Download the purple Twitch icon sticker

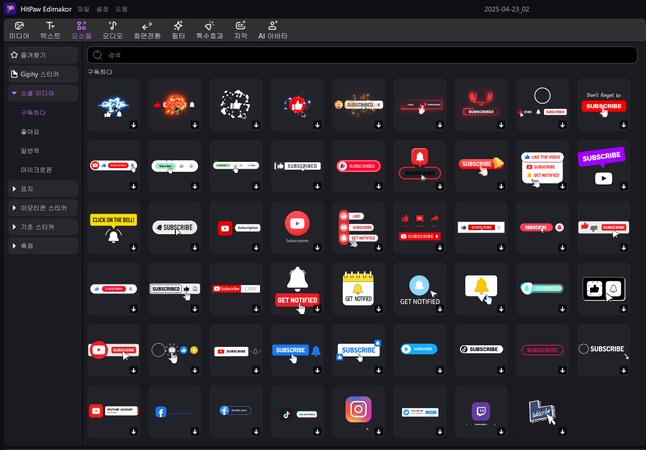point(501,432)
